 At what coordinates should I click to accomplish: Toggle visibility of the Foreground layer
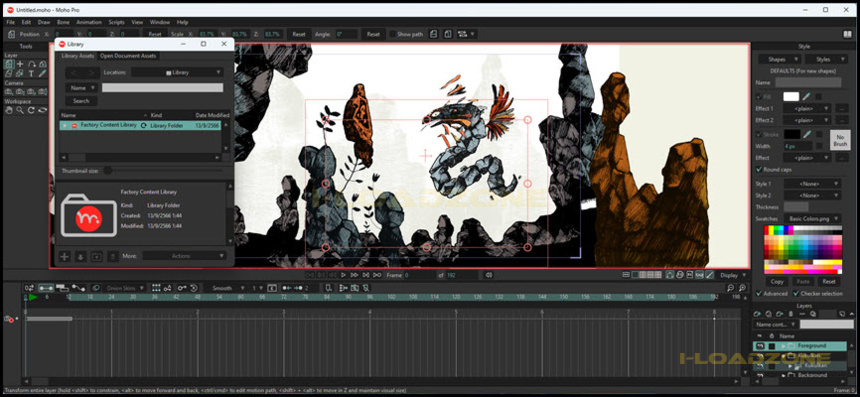(760, 346)
